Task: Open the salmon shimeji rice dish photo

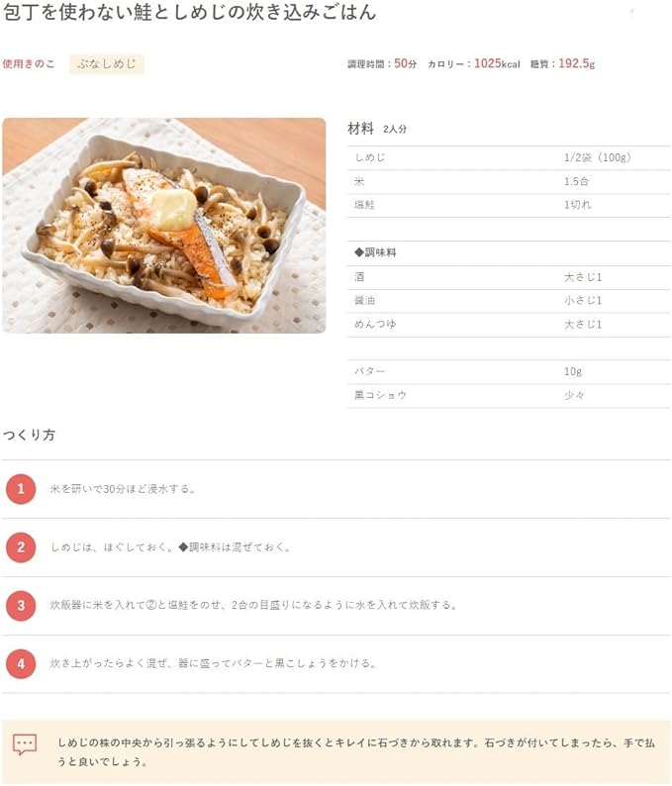Action: [164, 226]
